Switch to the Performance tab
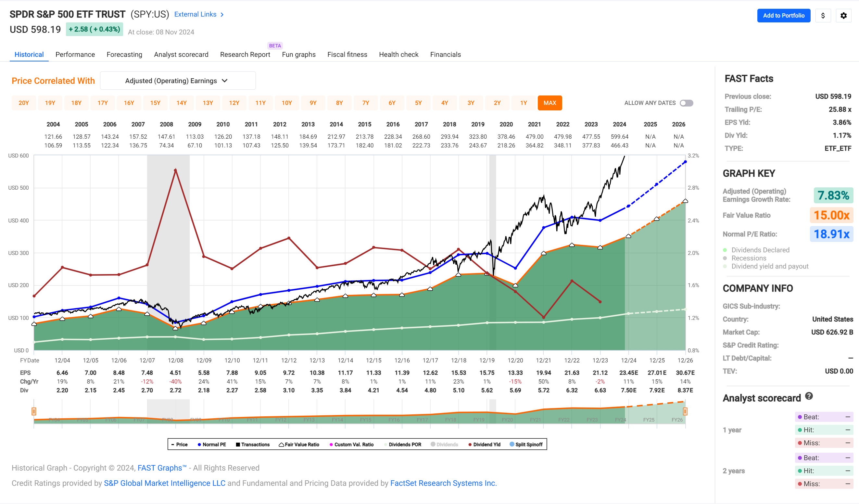This screenshot has width=859, height=504. pyautogui.click(x=75, y=55)
